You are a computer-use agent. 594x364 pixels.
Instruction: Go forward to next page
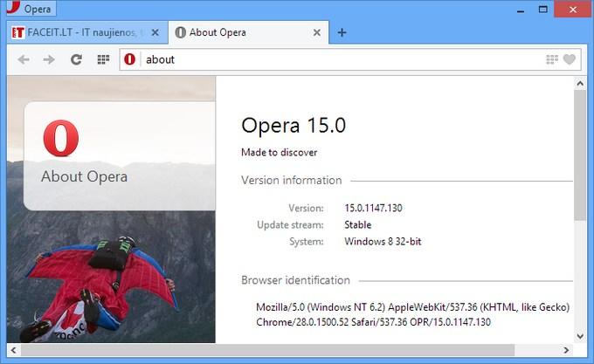[x=49, y=59]
